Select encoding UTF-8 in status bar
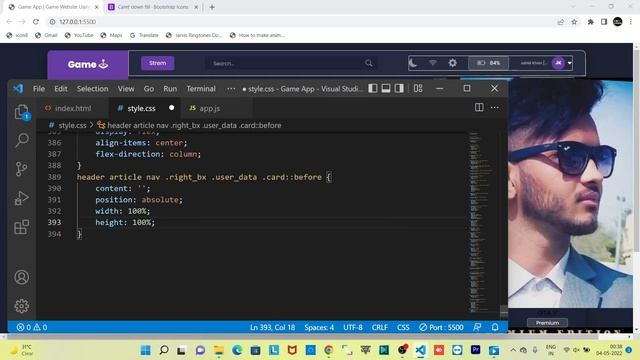This screenshot has height=360, width=640. click(x=353, y=327)
